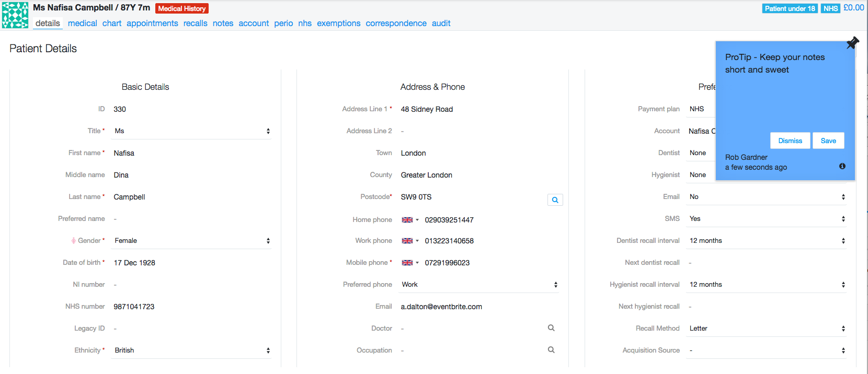Open the Preferred phone dropdown
868x374 pixels.
pyautogui.click(x=479, y=285)
